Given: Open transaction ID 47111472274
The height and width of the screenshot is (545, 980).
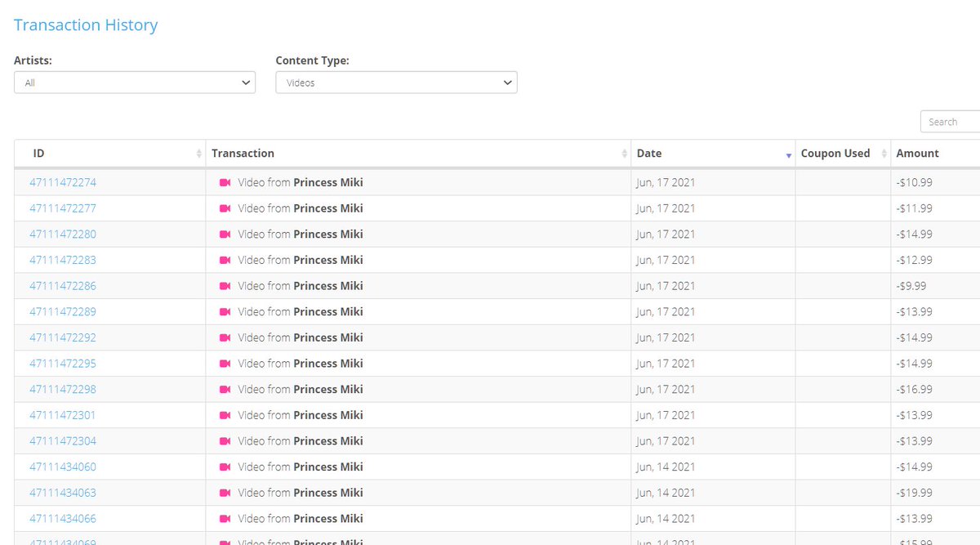Looking at the screenshot, I should coord(63,182).
